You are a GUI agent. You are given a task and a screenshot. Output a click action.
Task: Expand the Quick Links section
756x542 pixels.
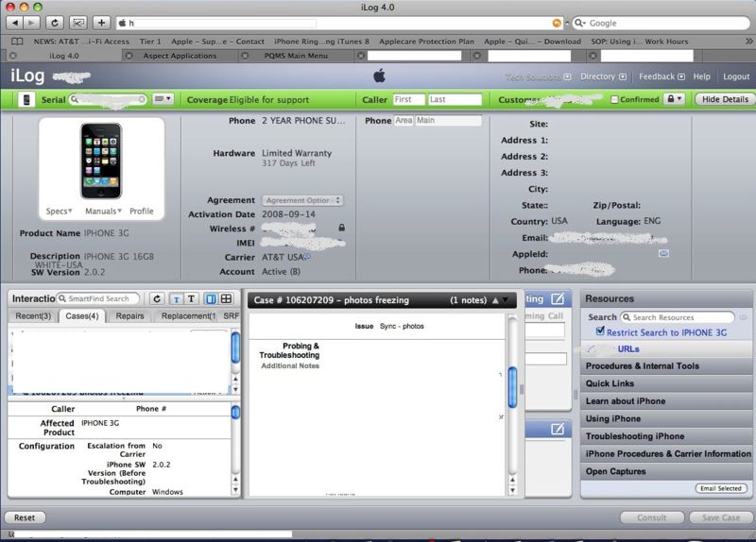pyautogui.click(x=666, y=383)
